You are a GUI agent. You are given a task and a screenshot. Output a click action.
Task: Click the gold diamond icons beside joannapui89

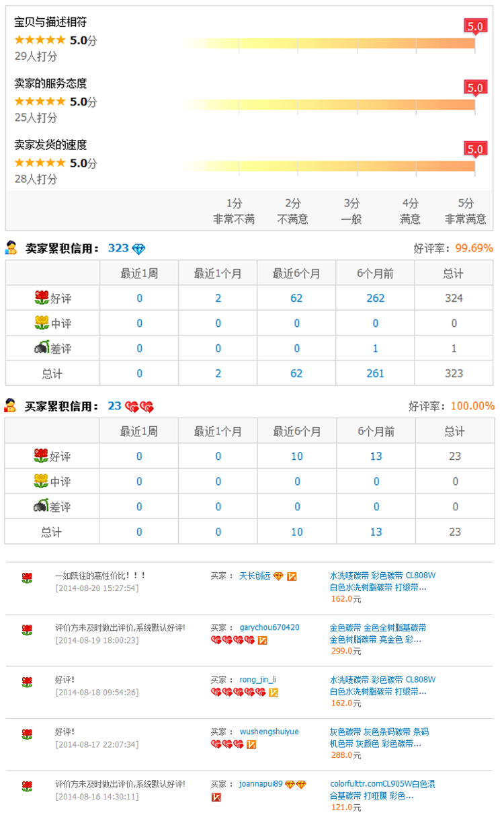(295, 785)
